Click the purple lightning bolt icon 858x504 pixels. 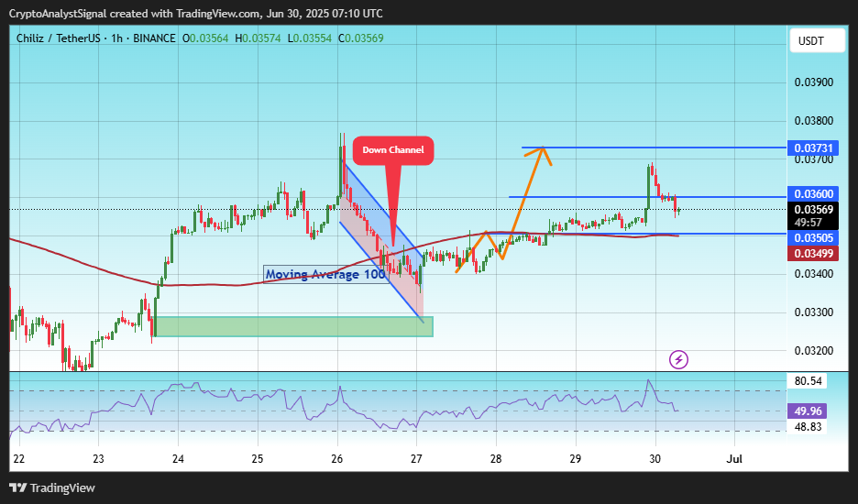click(678, 359)
